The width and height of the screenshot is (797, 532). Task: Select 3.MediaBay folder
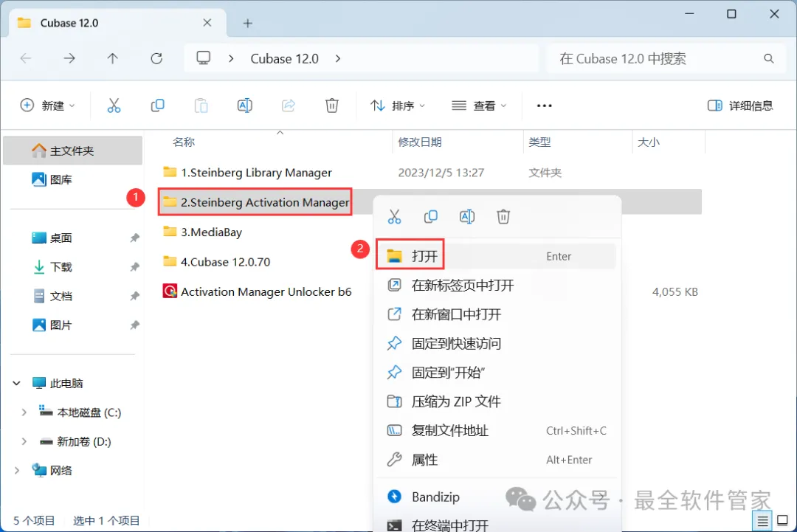click(x=202, y=232)
